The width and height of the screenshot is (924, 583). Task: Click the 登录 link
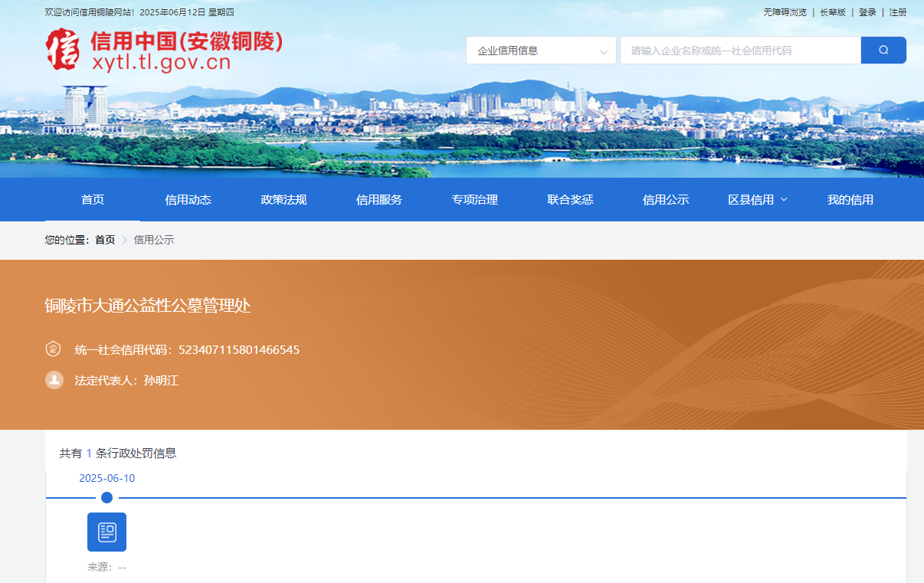(x=867, y=12)
